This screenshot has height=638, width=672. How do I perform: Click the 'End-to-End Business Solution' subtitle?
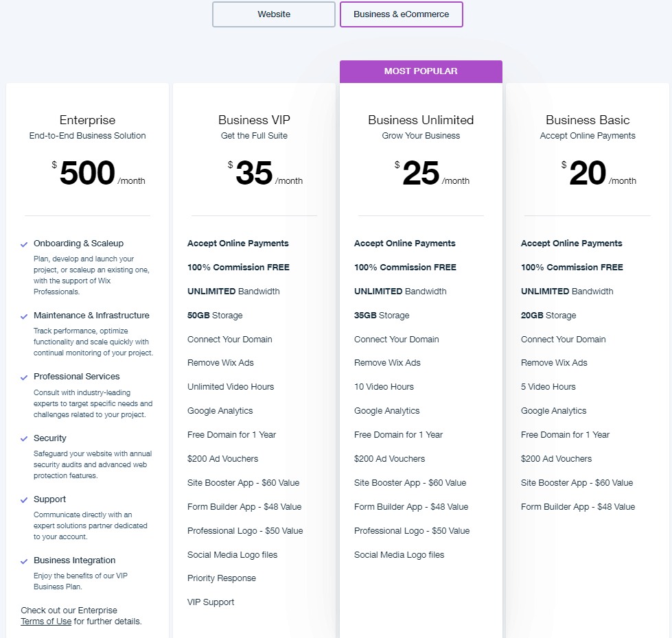click(87, 136)
